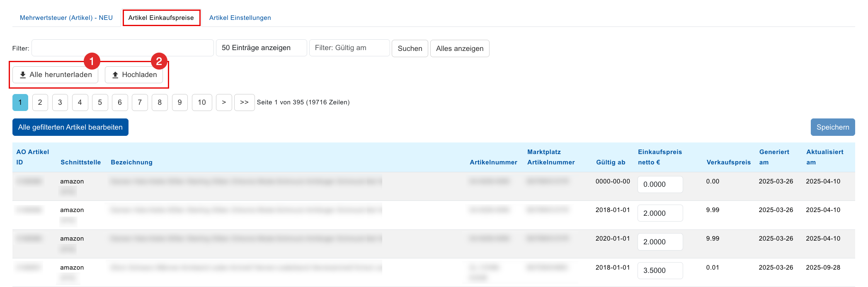The width and height of the screenshot is (868, 287).
Task: Jump to last page with >> button
Action: pyautogui.click(x=244, y=102)
